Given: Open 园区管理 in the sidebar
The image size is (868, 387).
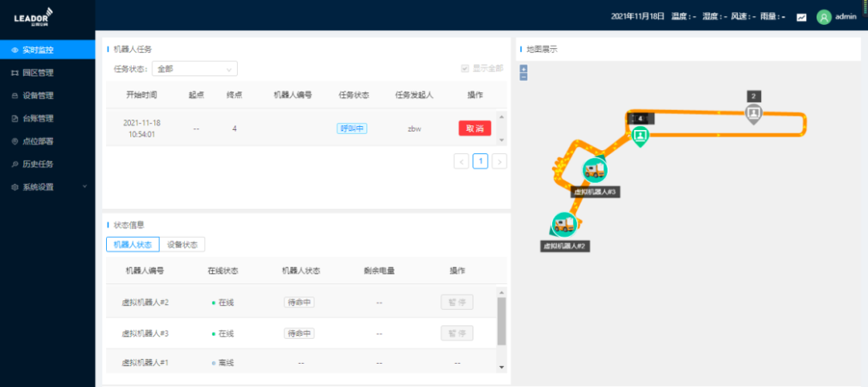Looking at the screenshot, I should (38, 73).
